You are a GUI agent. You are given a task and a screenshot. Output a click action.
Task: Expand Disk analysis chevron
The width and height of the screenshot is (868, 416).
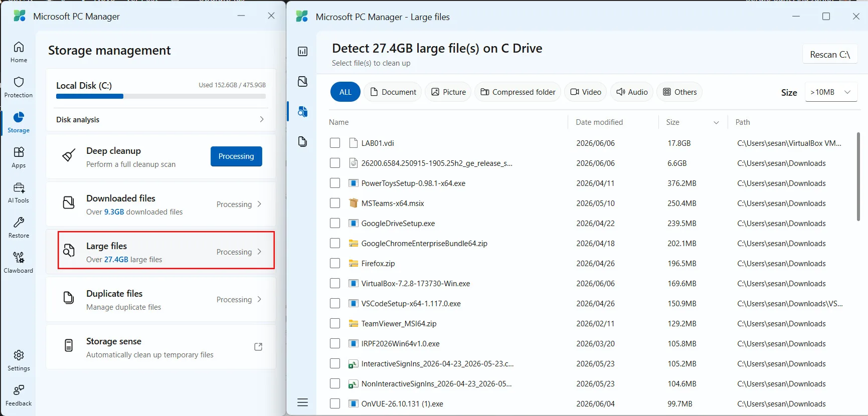(261, 119)
